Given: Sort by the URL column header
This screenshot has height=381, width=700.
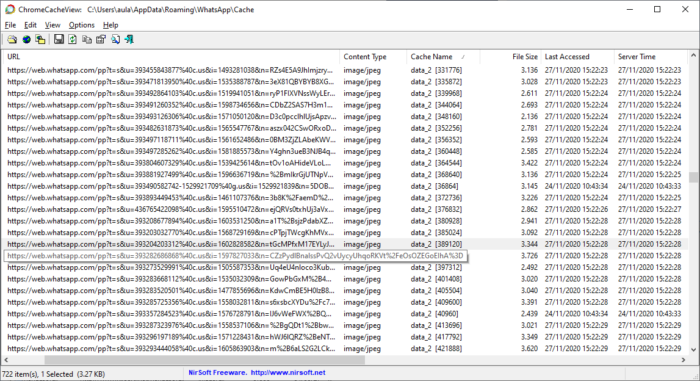Looking at the screenshot, I should click(171, 57).
